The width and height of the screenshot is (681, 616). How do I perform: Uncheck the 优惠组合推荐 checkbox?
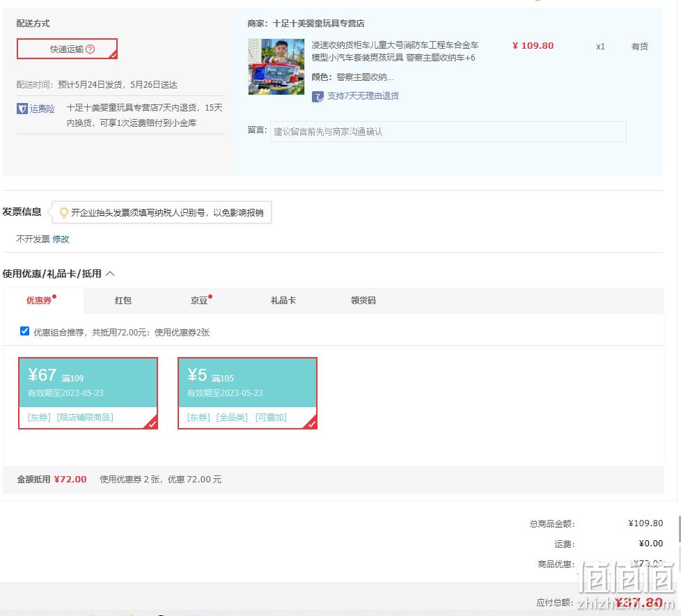click(25, 331)
